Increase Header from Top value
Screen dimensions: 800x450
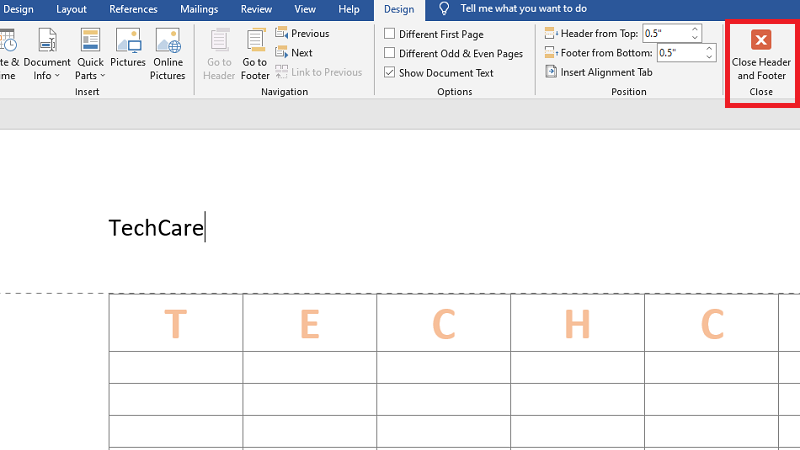[695, 29]
